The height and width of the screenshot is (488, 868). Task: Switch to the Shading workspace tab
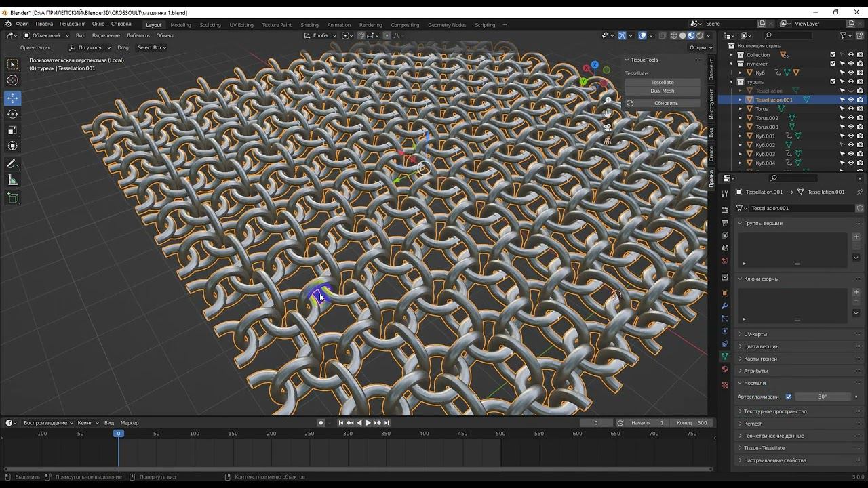[x=309, y=25]
